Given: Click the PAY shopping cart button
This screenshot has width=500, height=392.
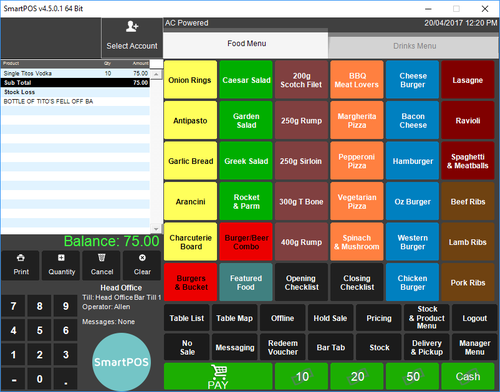Looking at the screenshot, I should coord(218,377).
